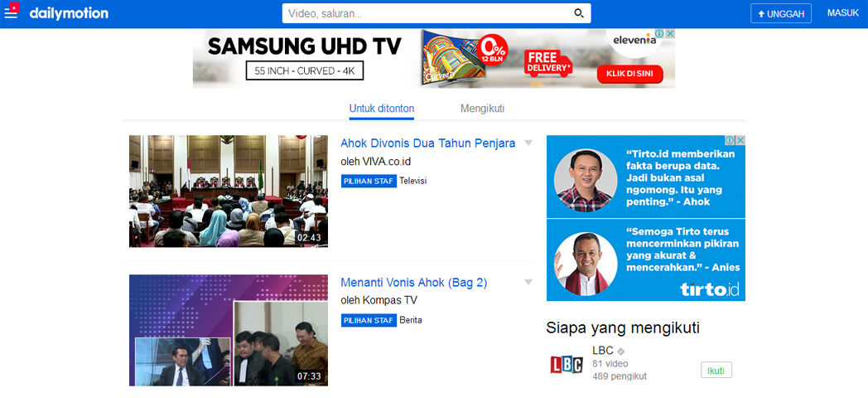This screenshot has width=868, height=398.
Task: Click Ikuti to follow LBC
Action: point(716,371)
